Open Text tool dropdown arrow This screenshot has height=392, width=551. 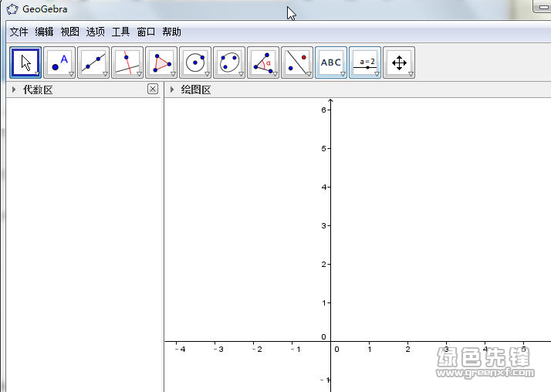click(x=343, y=74)
